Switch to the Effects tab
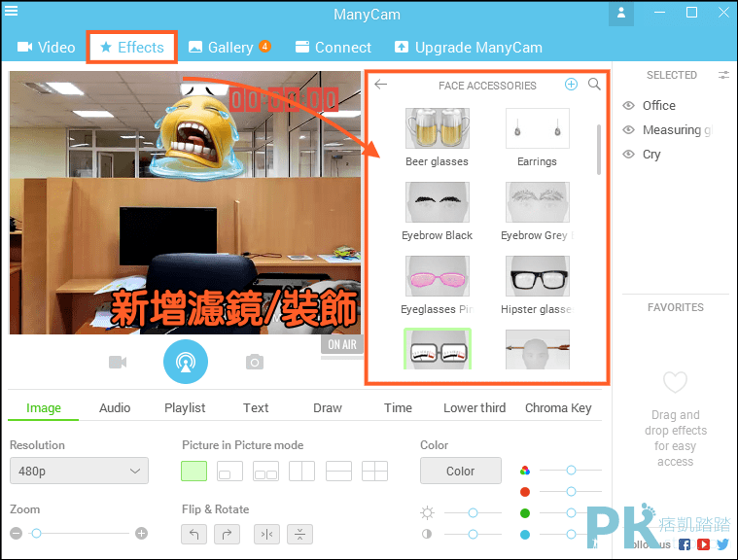Screen dimensions: 738x560 pos(132,47)
